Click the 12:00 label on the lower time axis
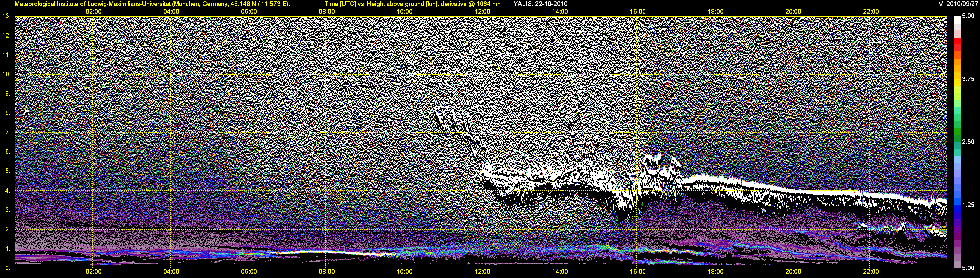This screenshot has height=278, width=980. click(482, 272)
